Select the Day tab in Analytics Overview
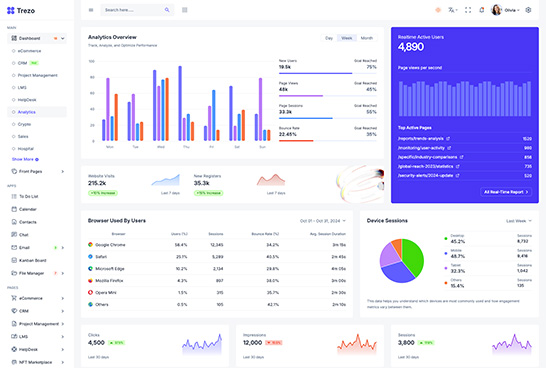This screenshot has width=546, height=368. pyautogui.click(x=329, y=38)
